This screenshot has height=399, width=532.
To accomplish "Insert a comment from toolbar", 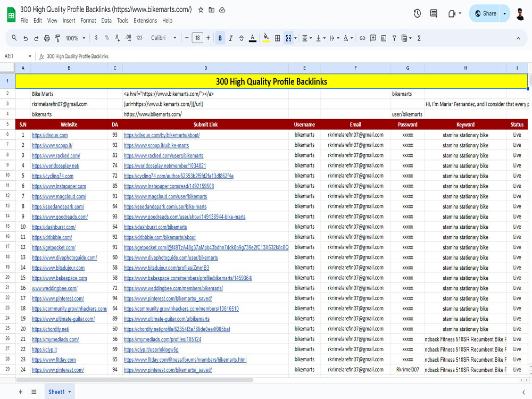I will (x=373, y=38).
